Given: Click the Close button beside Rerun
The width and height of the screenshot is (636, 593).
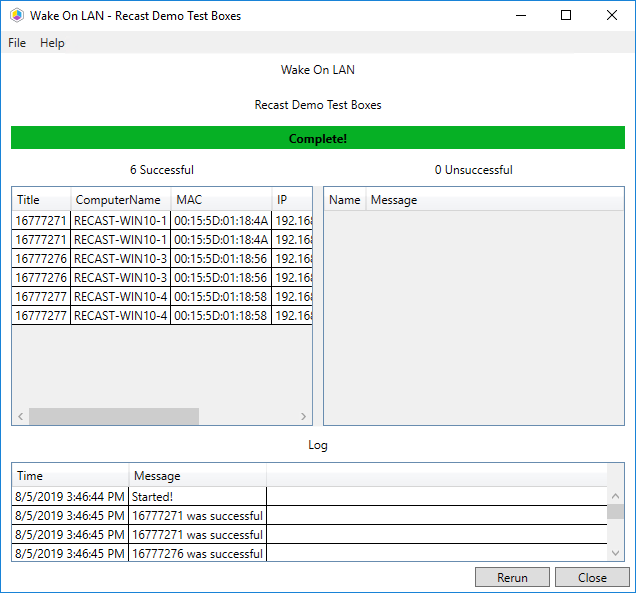Looking at the screenshot, I should [x=592, y=577].
